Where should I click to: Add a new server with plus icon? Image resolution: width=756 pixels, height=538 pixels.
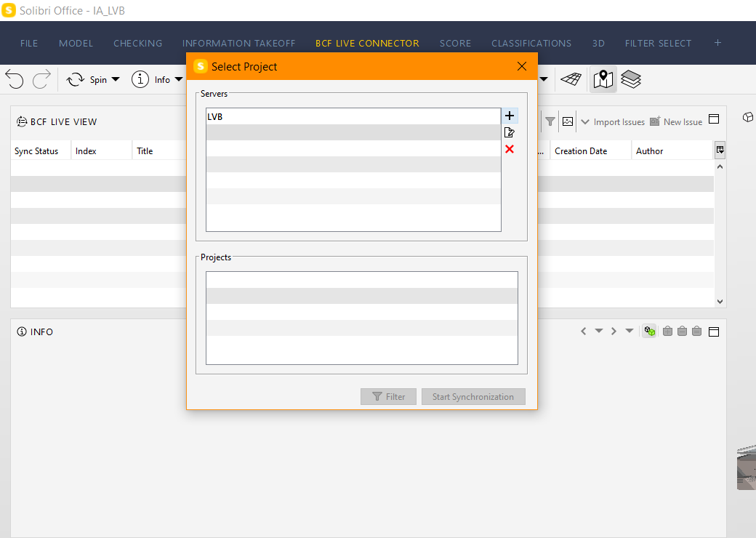[x=509, y=116]
